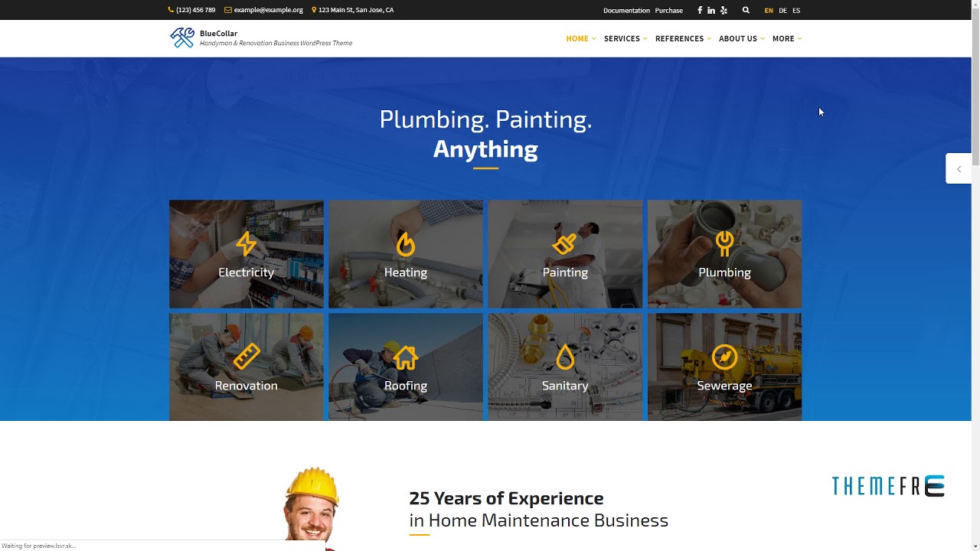This screenshot has height=551, width=980.
Task: Expand the Services dropdown menu
Action: 626,38
